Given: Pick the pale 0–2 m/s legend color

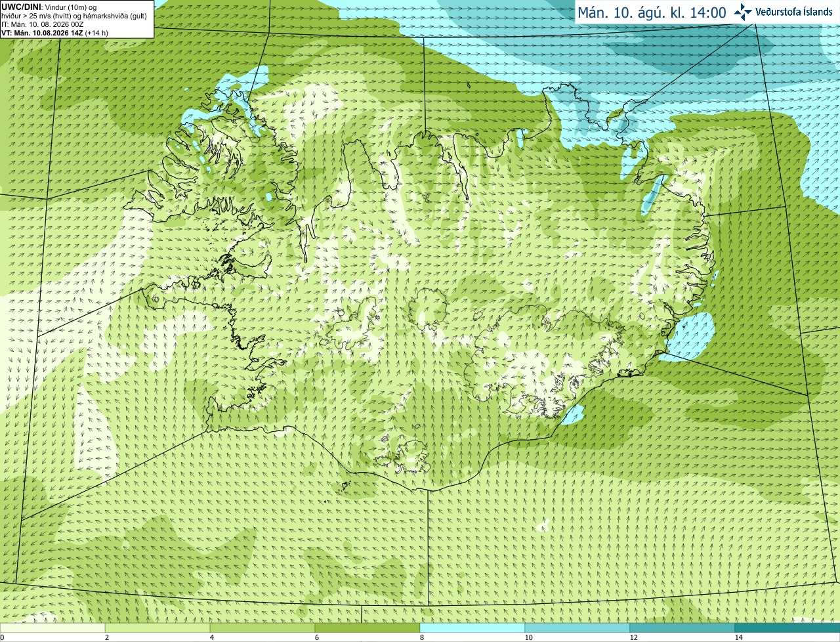Looking at the screenshot, I should [52, 628].
